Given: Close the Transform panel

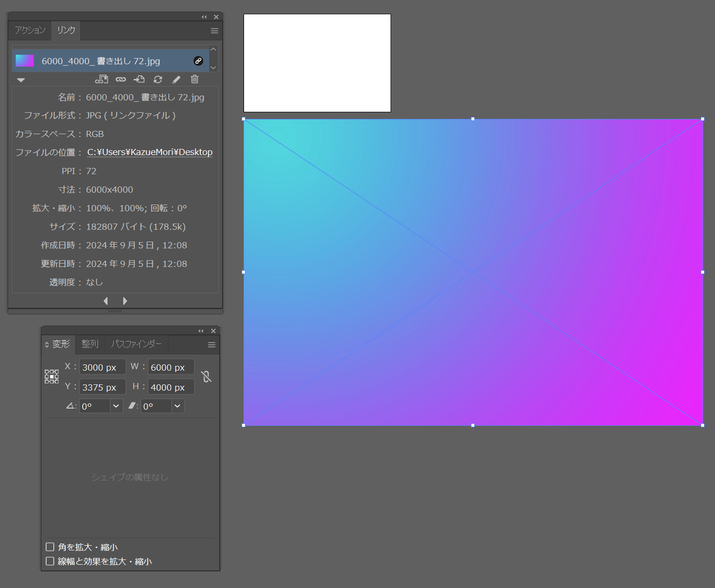Looking at the screenshot, I should coord(213,331).
